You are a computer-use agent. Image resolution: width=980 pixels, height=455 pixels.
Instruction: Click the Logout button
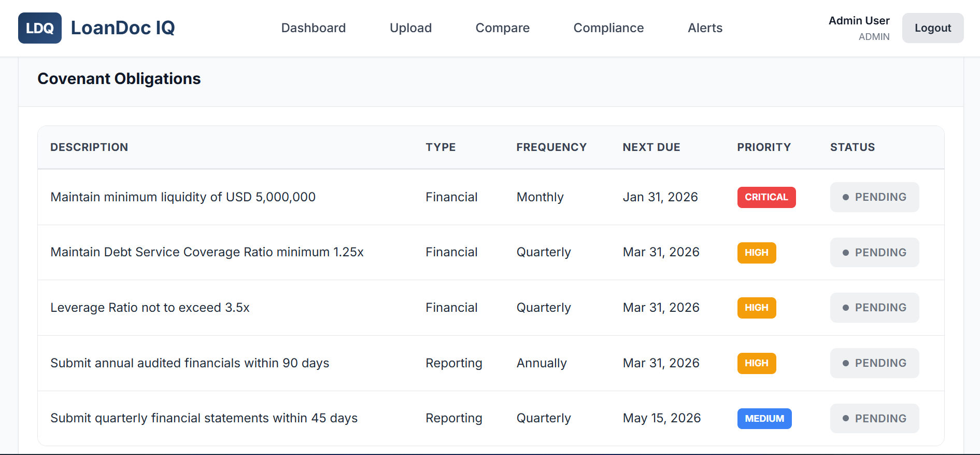coord(932,28)
